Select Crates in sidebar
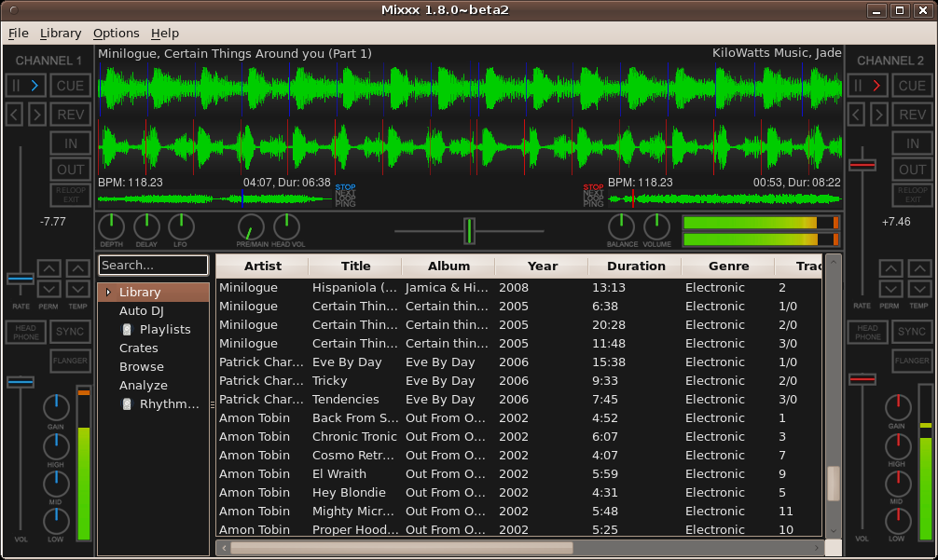Screen dimensions: 938x560 [x=138, y=348]
